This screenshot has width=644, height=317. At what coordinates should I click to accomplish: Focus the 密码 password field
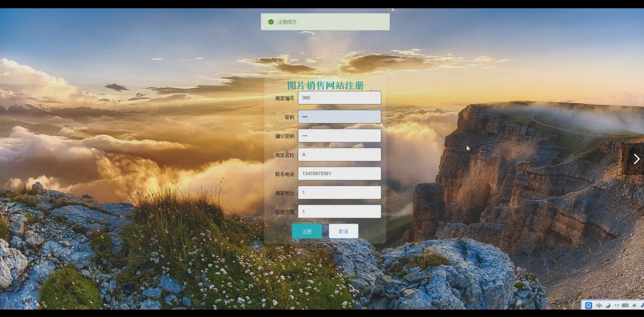339,117
